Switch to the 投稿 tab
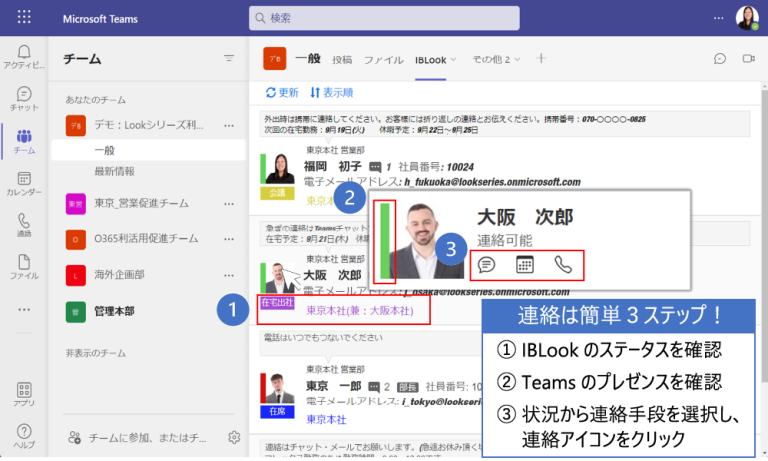Image resolution: width=768 pixels, height=461 pixels. pos(342,60)
